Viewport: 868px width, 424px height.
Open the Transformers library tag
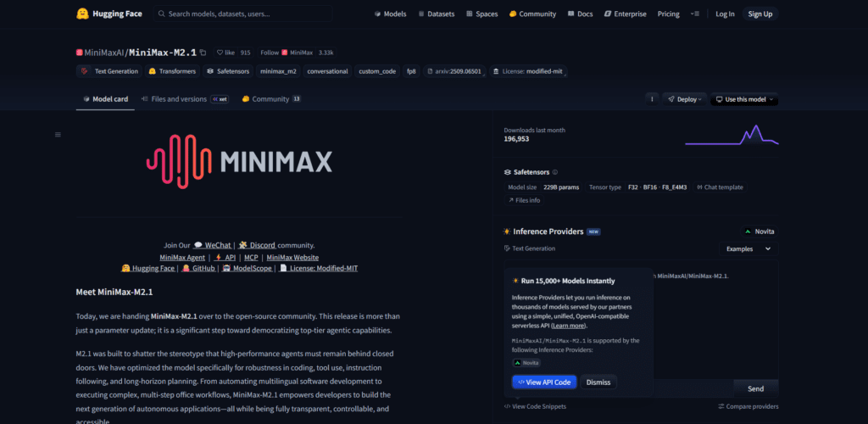tap(172, 71)
